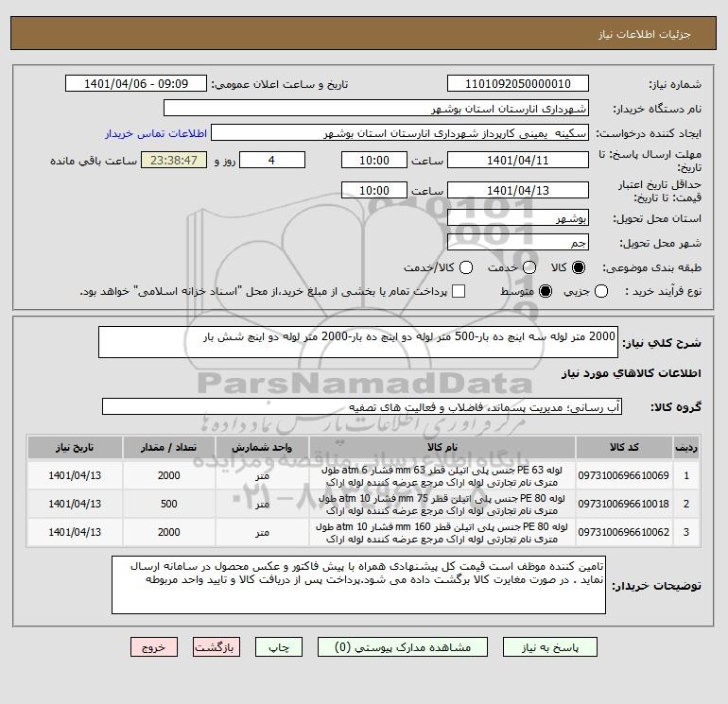This screenshot has width=728, height=704.
Task: Click the واحد شمارش column header
Action: (x=262, y=447)
